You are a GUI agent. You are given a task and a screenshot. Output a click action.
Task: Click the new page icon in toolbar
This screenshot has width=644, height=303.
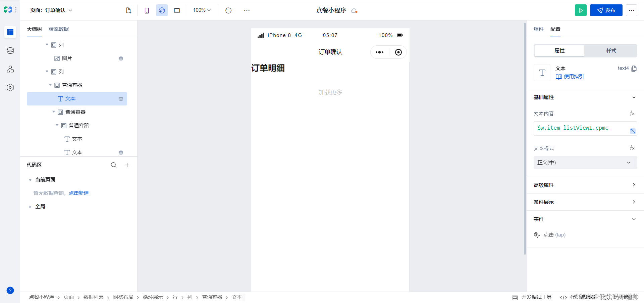click(x=128, y=10)
